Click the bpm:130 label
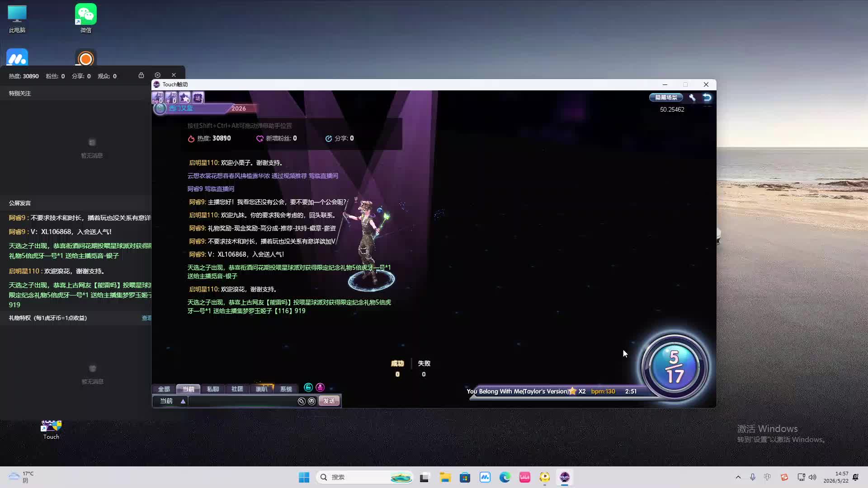Screen dimensions: 868x488 coord(603,391)
